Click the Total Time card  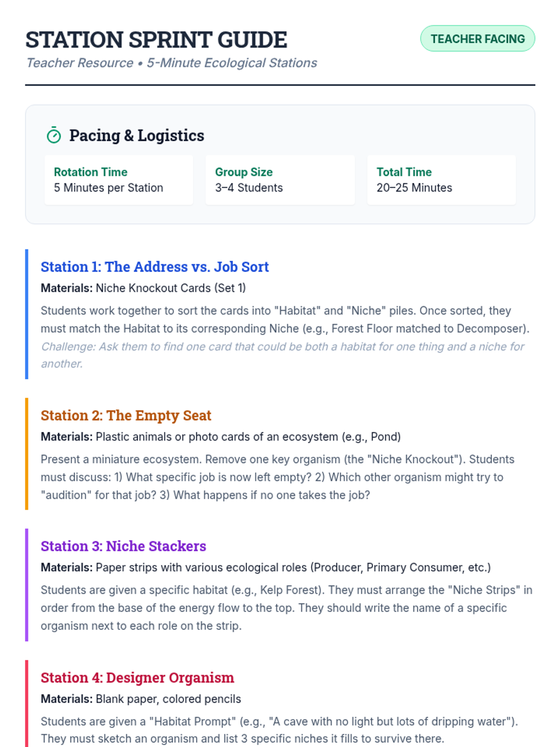tap(441, 180)
